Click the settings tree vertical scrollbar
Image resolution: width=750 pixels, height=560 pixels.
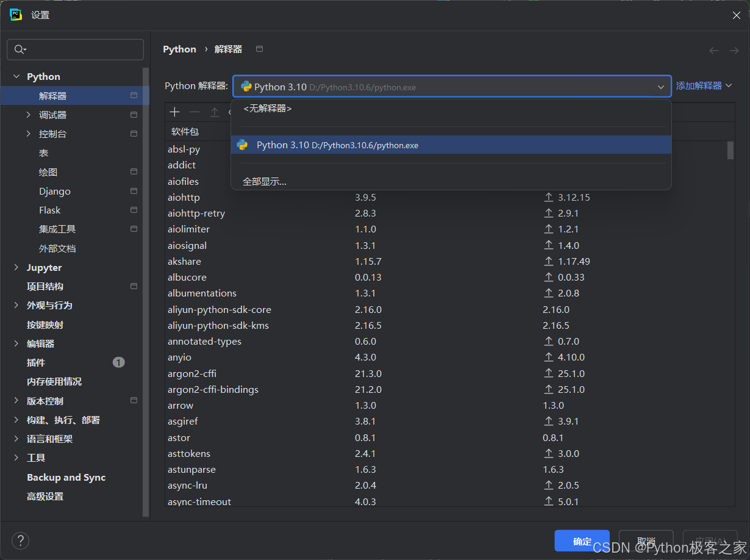point(146,292)
